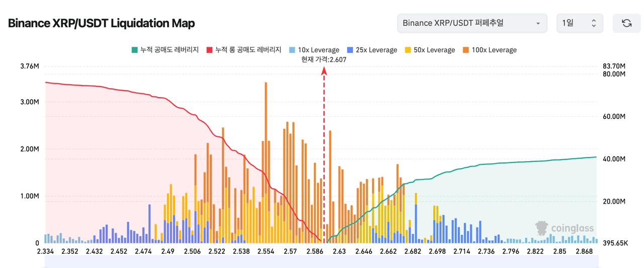Click the 2.49 price axis label
644x268 pixels.
[168, 251]
